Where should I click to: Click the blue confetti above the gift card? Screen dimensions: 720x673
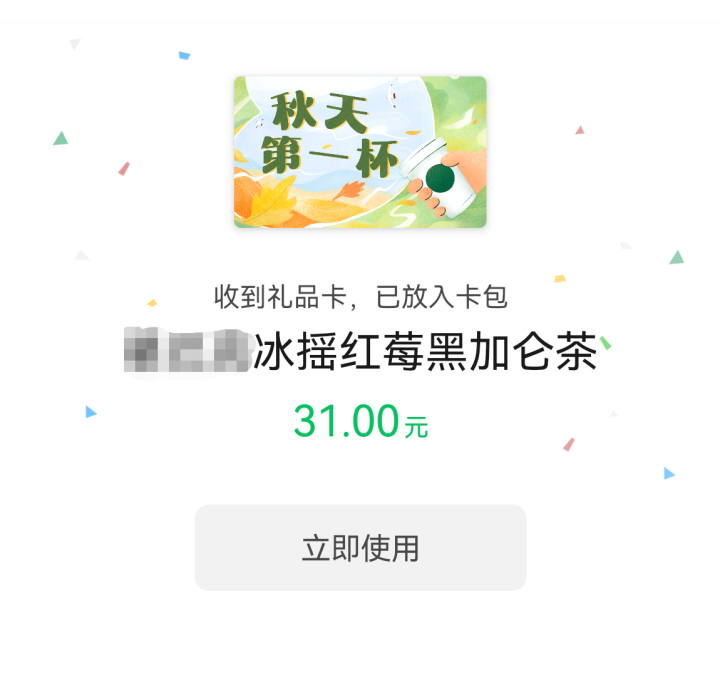(184, 56)
